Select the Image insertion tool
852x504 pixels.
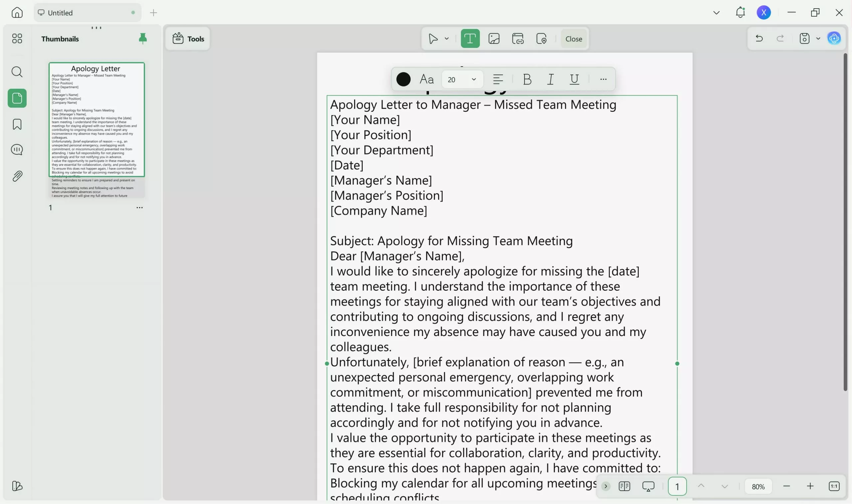click(x=494, y=38)
